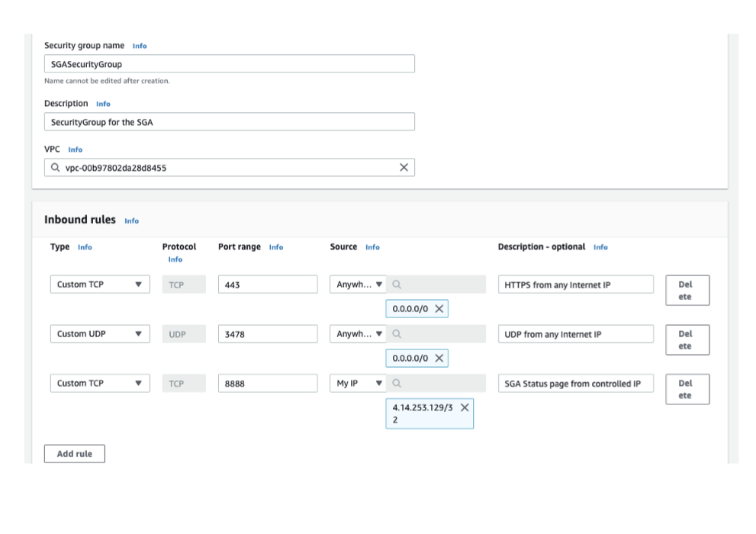The image size is (756, 534).
Task: Delete the SGA Status page rule
Action: point(687,389)
